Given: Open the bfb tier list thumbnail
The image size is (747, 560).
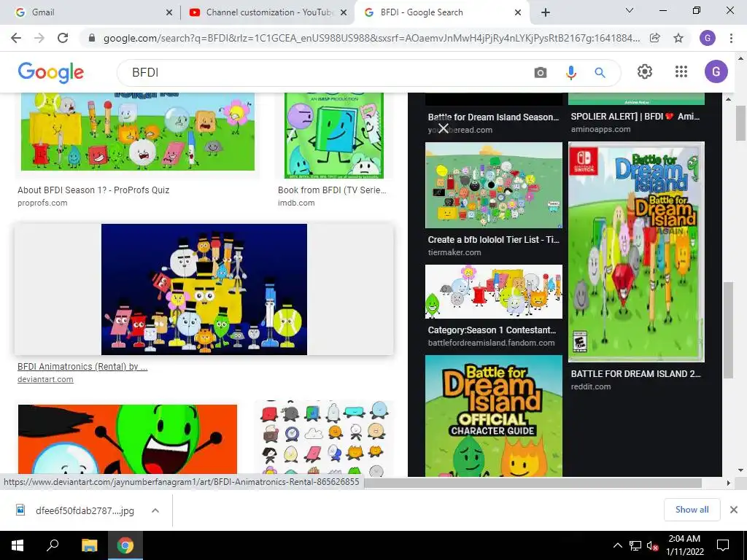Looking at the screenshot, I should (494, 185).
